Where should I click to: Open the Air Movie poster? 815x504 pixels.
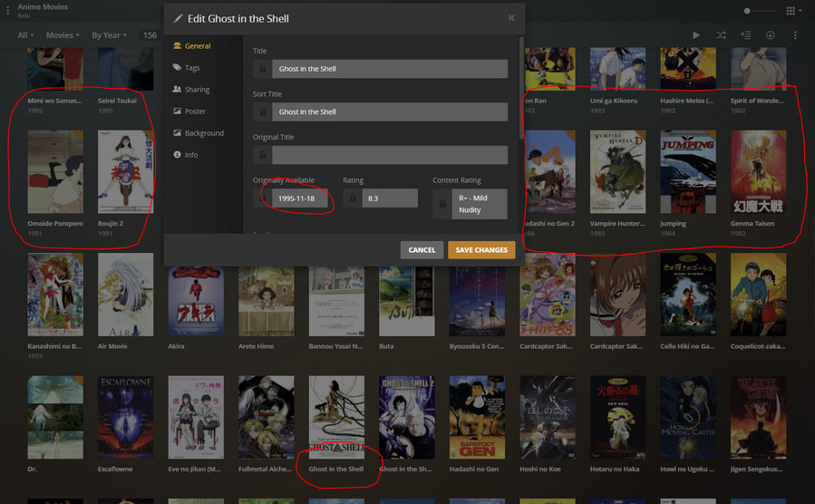coord(125,295)
